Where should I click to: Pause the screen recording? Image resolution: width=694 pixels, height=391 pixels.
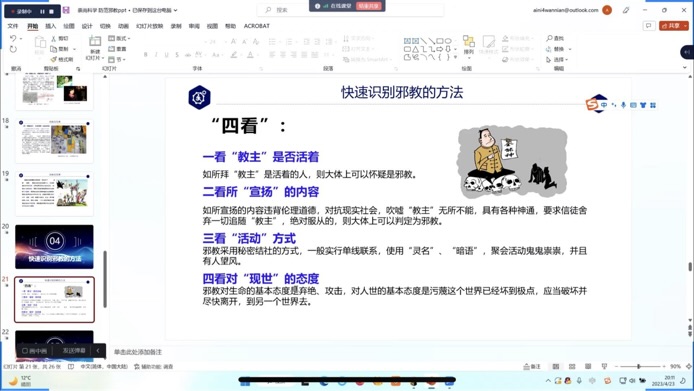42,11
